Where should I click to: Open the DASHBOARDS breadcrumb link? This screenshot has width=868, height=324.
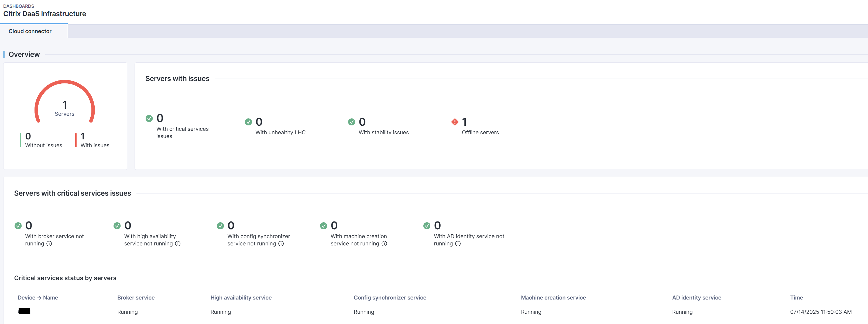click(19, 6)
